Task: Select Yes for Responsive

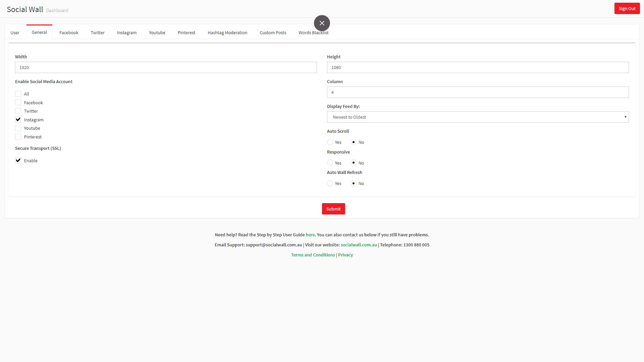Action: [x=330, y=163]
